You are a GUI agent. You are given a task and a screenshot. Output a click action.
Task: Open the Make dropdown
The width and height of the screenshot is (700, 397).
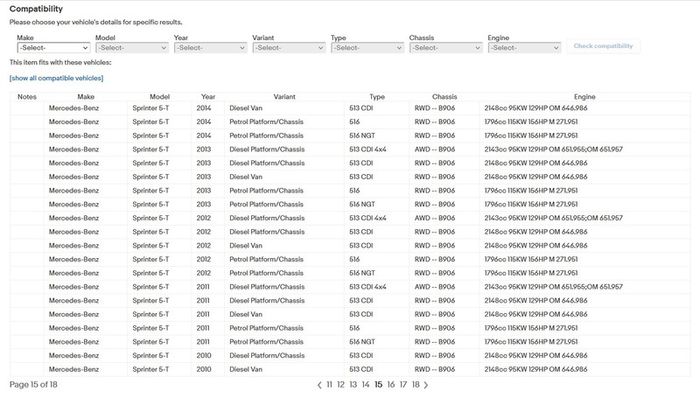tap(54, 48)
